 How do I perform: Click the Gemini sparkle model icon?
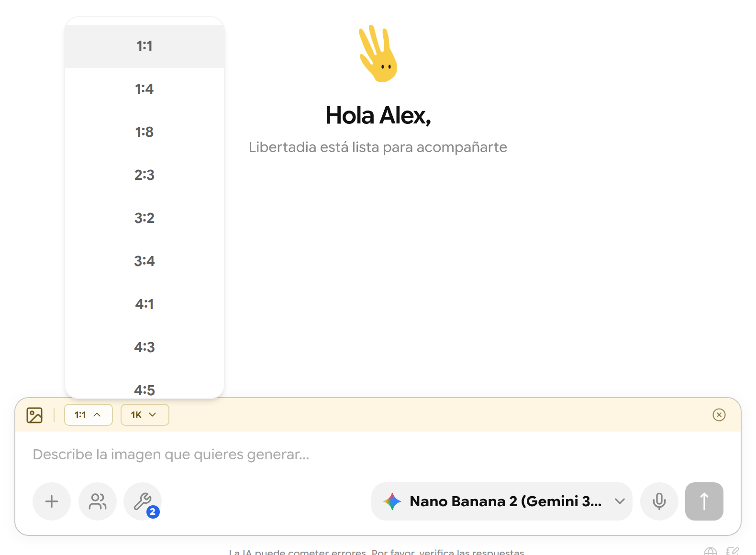click(x=392, y=501)
